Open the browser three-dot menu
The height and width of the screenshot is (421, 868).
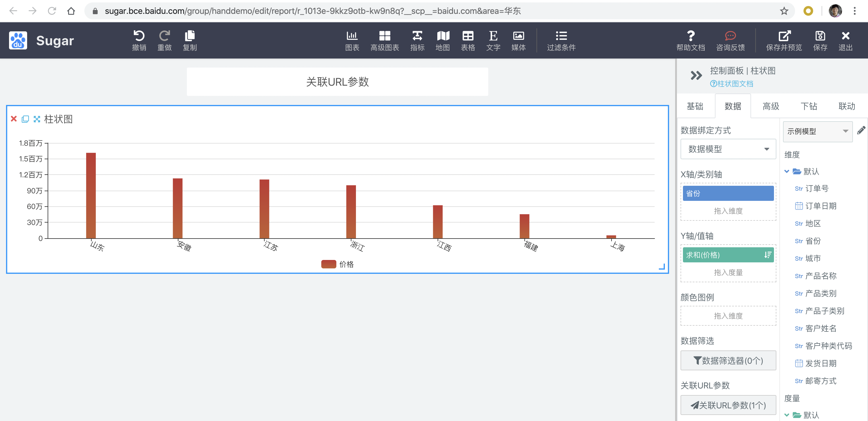coord(854,11)
